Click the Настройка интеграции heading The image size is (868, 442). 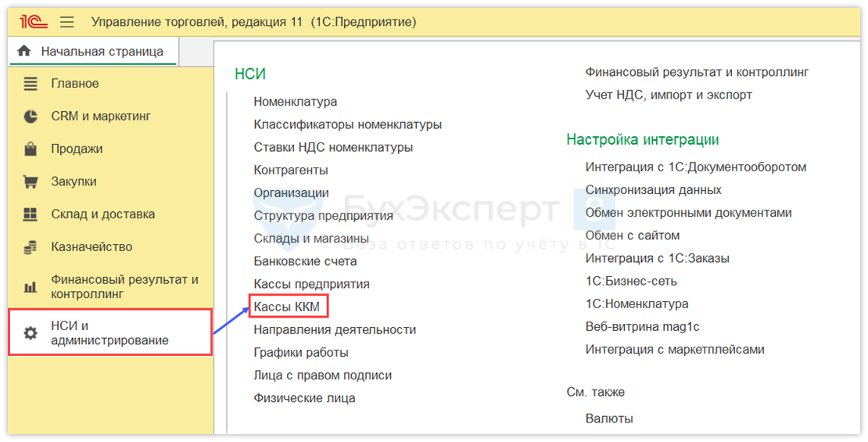[643, 139]
